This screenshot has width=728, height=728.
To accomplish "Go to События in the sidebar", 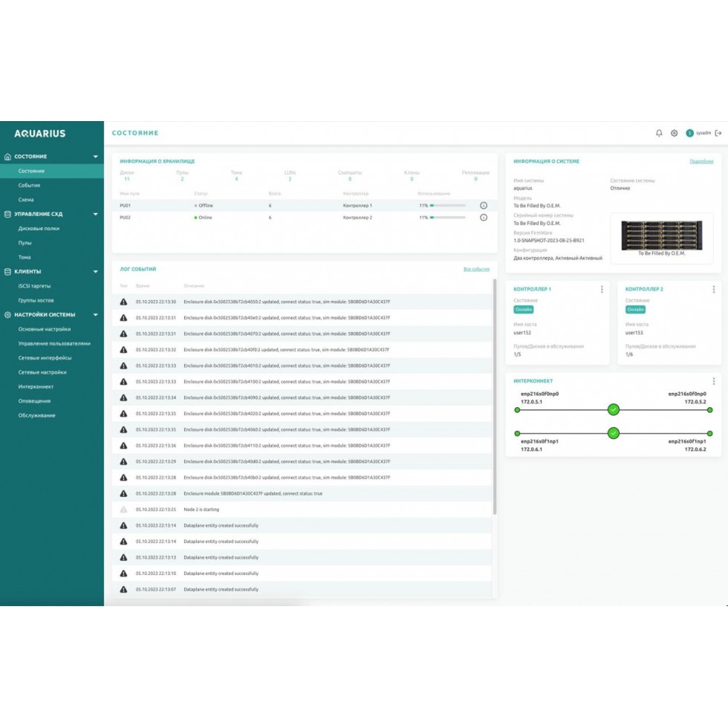I will click(x=30, y=185).
